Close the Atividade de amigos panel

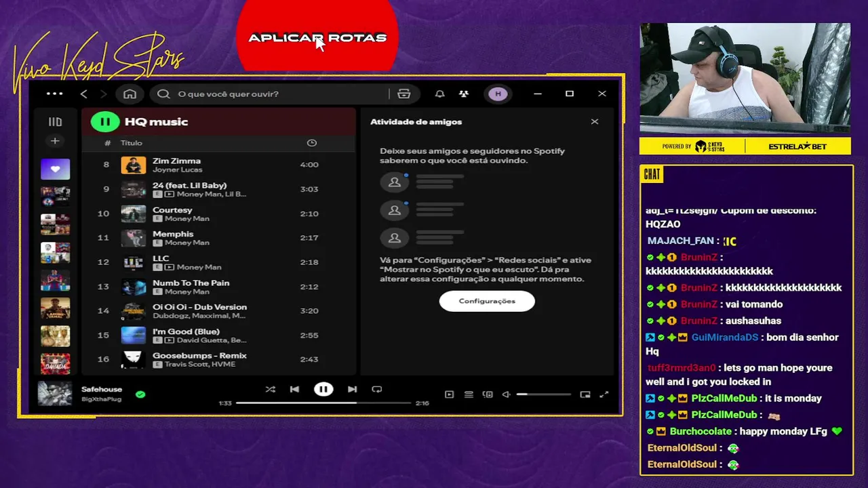pyautogui.click(x=595, y=122)
